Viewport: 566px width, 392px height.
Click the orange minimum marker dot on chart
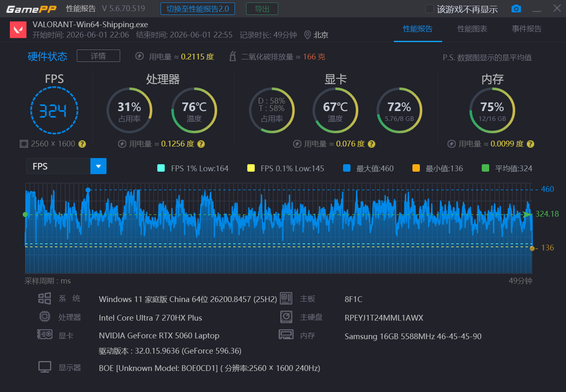tap(532, 248)
